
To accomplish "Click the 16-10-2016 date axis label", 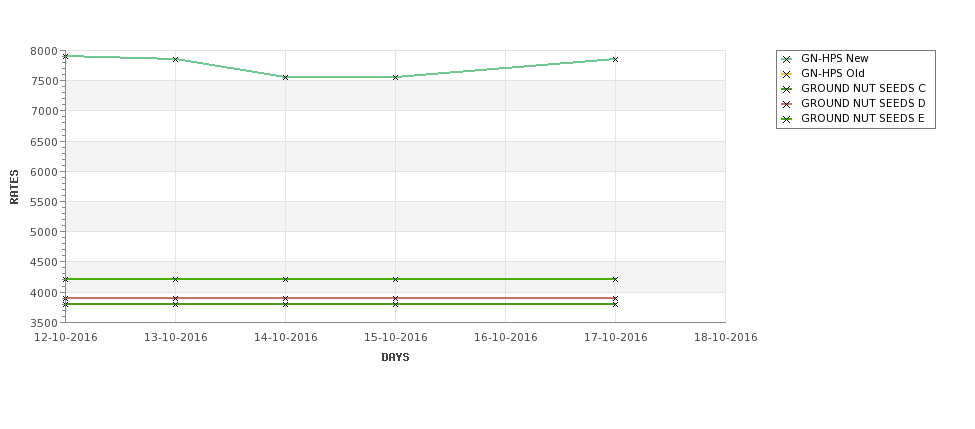I will pyautogui.click(x=506, y=338).
